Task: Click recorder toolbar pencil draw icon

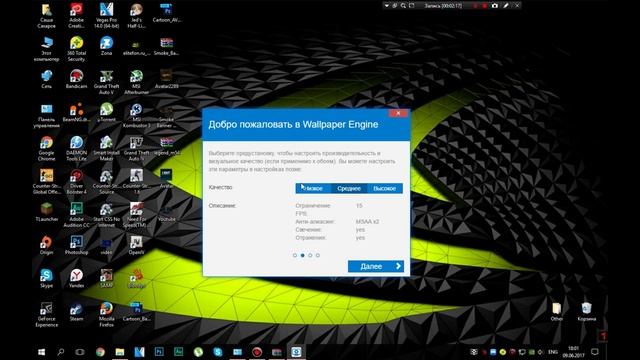Action: click(506, 6)
